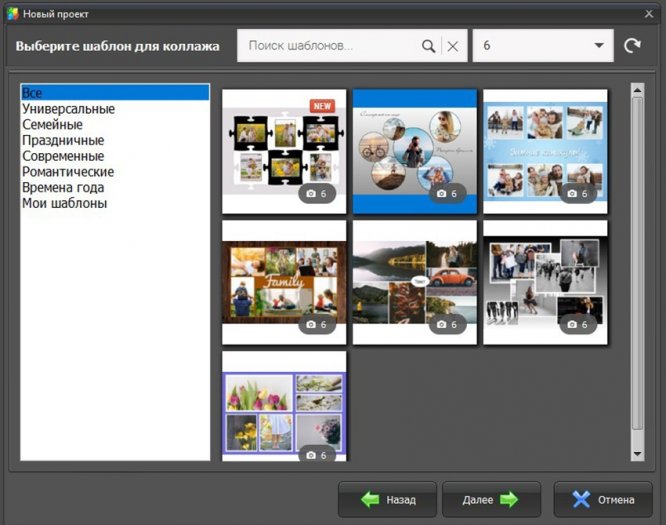This screenshot has height=525, width=666.
Task: Click the NEW badge on puzzle template
Action: point(322,105)
